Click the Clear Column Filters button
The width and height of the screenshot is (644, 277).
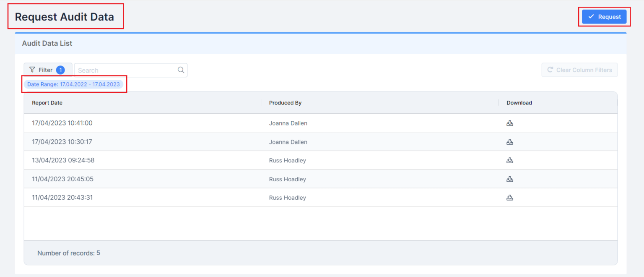[x=579, y=70]
